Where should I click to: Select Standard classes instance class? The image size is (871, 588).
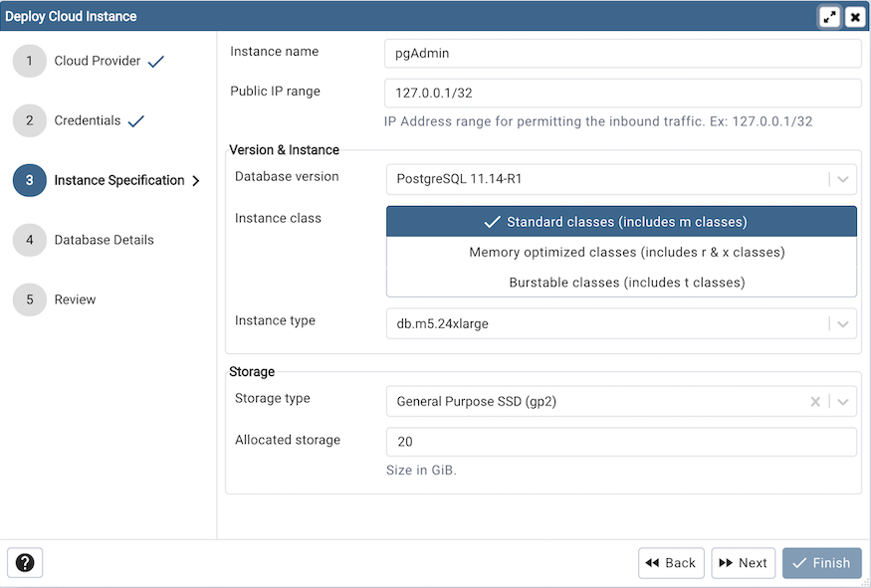pyautogui.click(x=621, y=220)
